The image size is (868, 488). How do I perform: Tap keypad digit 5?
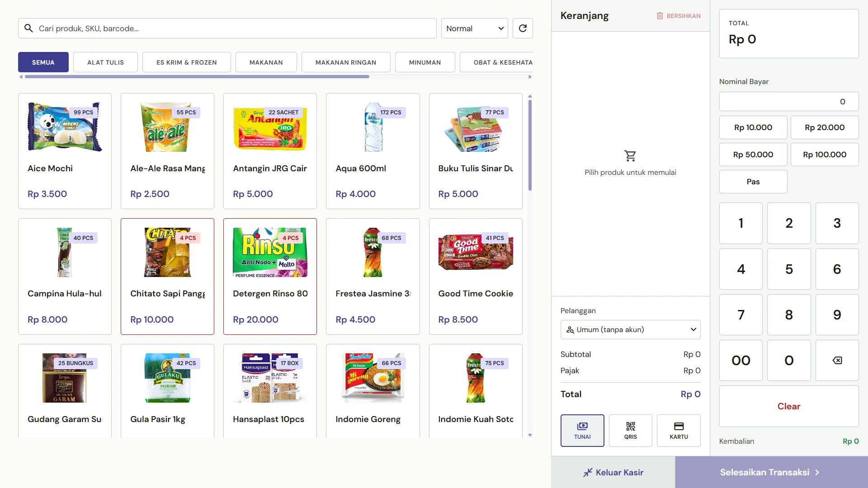pos(789,269)
